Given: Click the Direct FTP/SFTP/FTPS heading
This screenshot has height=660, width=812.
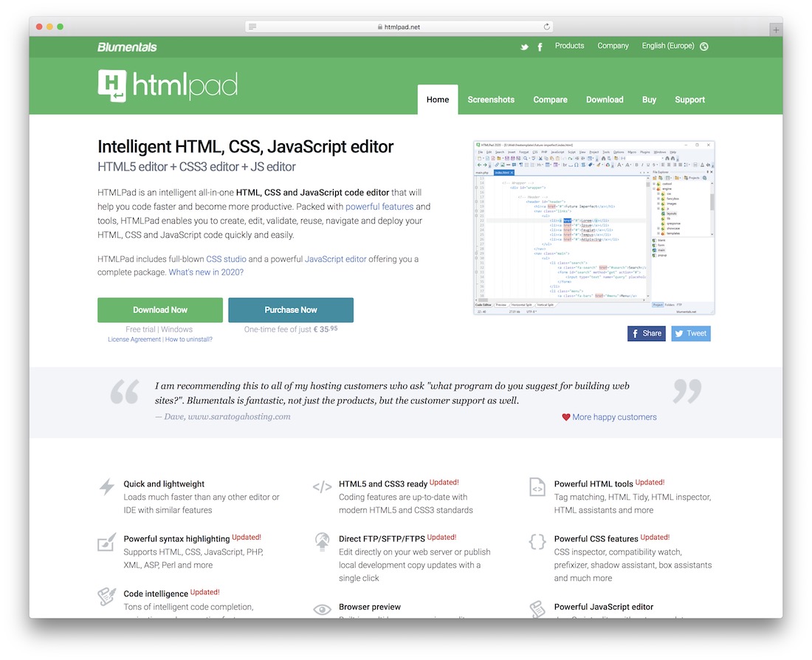Looking at the screenshot, I should (382, 539).
